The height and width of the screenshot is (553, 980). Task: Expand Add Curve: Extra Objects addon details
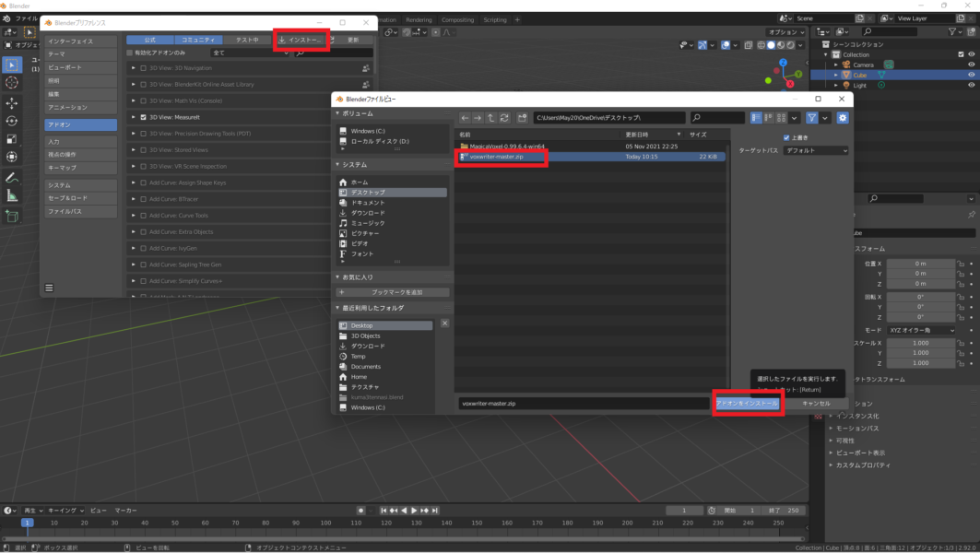click(133, 232)
